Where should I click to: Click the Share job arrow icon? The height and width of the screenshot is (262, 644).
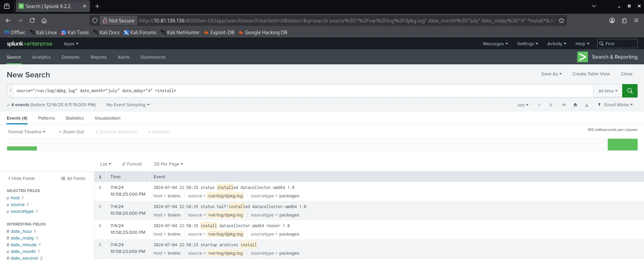563,105
